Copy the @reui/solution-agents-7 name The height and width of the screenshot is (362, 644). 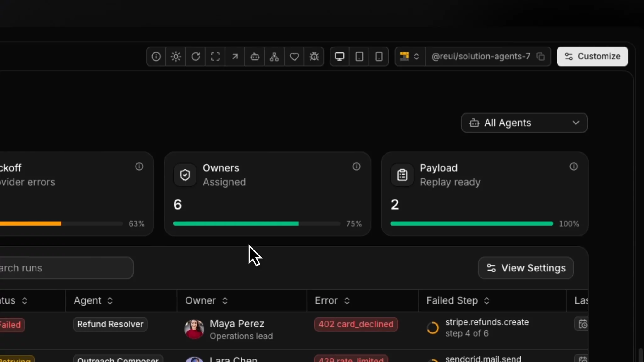(541, 57)
